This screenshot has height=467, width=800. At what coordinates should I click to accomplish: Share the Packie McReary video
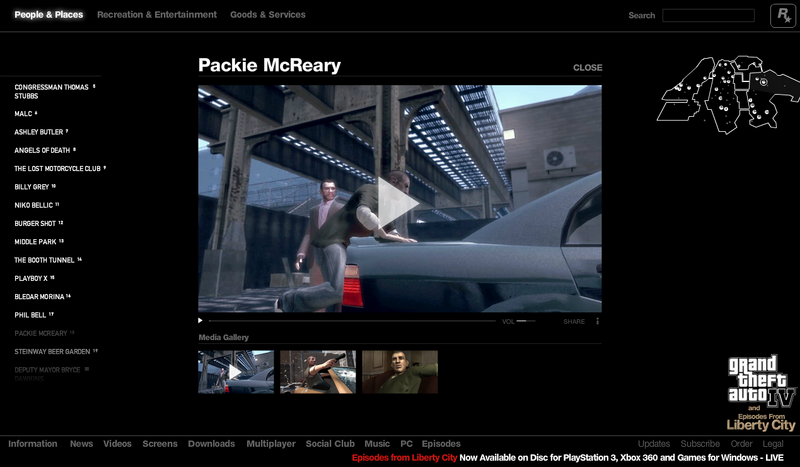[x=574, y=322]
